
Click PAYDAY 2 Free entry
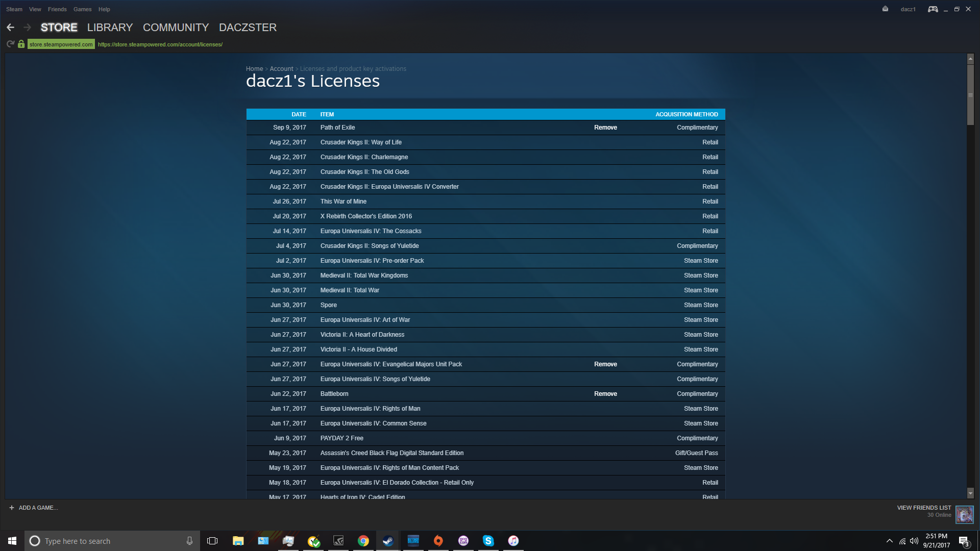(341, 438)
